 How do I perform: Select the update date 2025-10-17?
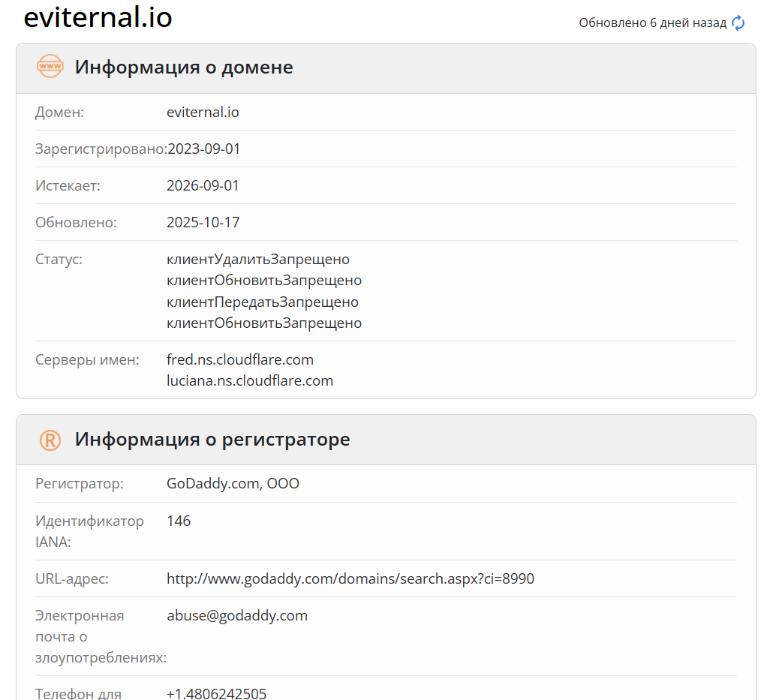point(203,222)
